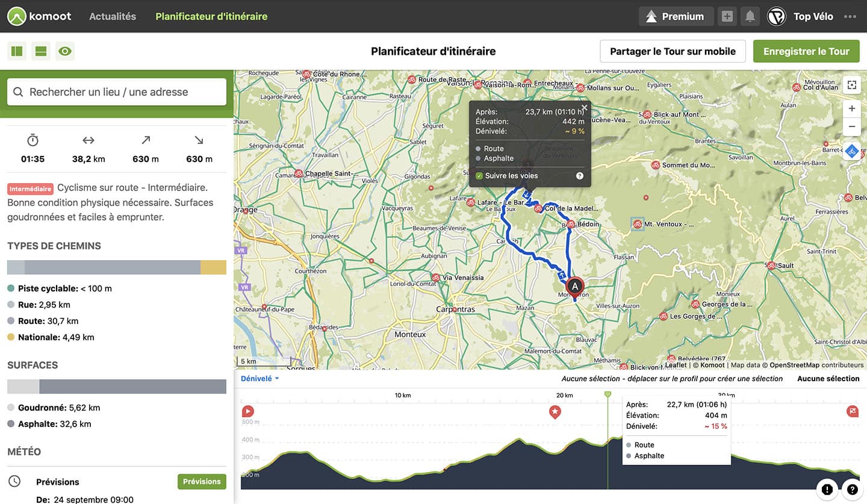Click the forecast clock icon

click(x=14, y=482)
